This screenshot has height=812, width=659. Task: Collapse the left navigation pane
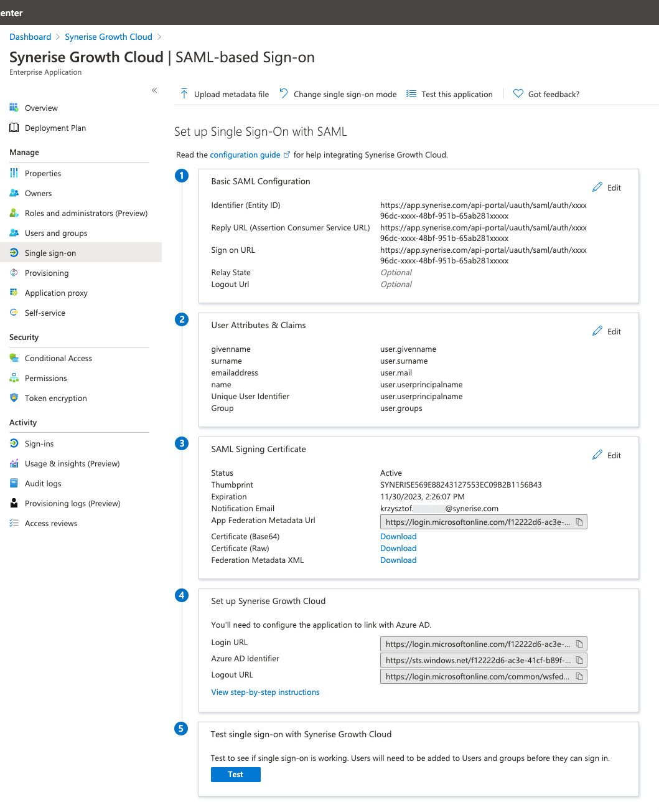pos(154,90)
